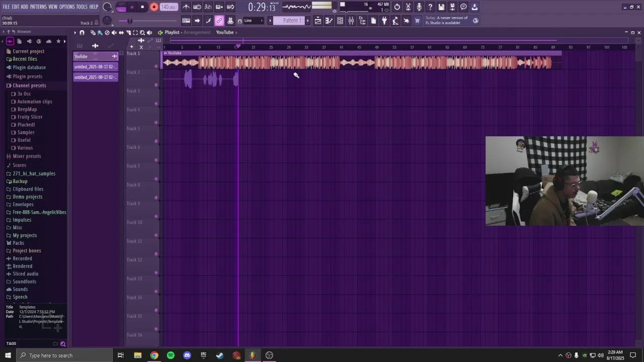Add a new pattern with plus button
This screenshot has width=644, height=362.
pyautogui.click(x=308, y=21)
